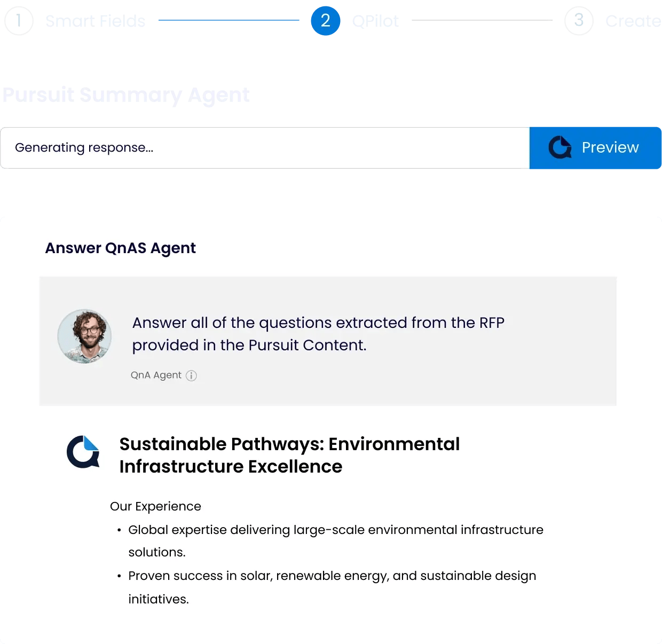Click progress line between Smart Fields and QPilot

click(228, 20)
